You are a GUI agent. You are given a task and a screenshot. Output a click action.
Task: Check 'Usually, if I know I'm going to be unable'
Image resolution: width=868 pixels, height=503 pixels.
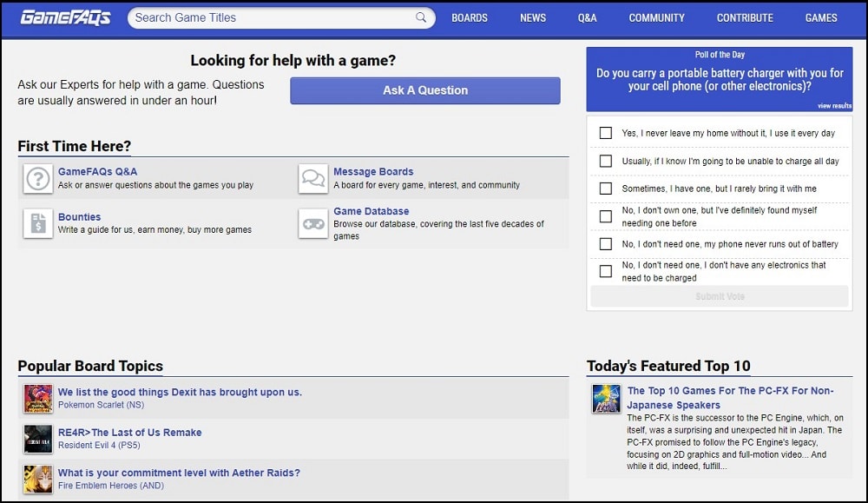[606, 161]
